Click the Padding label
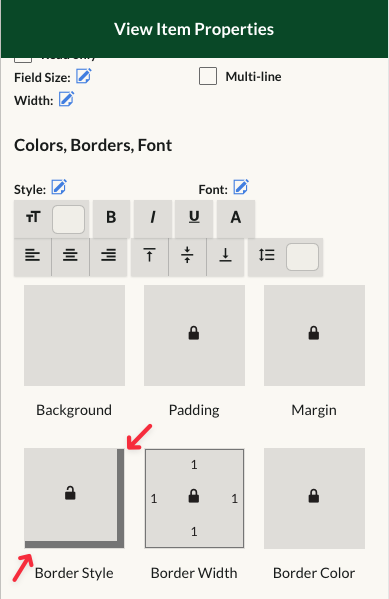389x599 pixels. click(x=194, y=410)
